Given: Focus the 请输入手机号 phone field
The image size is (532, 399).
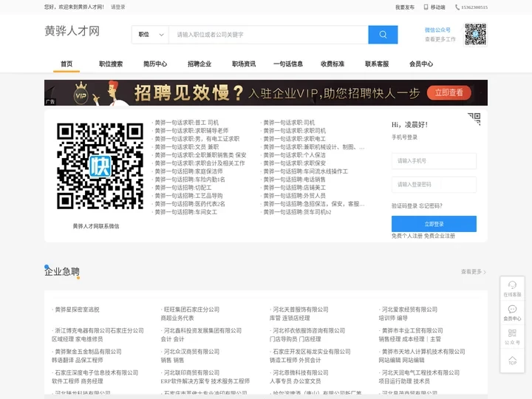Looking at the screenshot, I should [434, 161].
